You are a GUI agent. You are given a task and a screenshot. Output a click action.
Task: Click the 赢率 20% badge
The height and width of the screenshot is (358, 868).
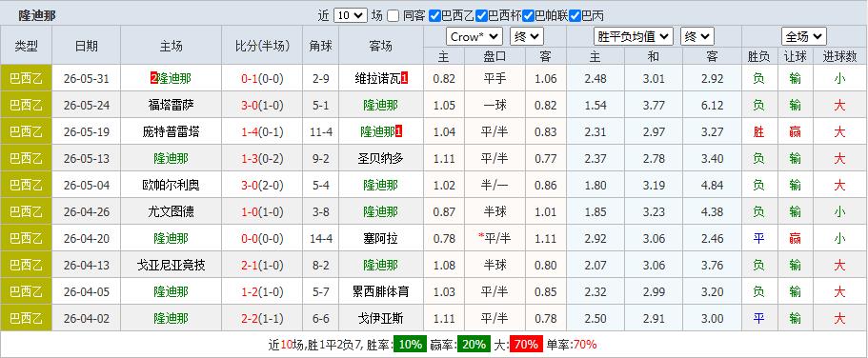(474, 344)
